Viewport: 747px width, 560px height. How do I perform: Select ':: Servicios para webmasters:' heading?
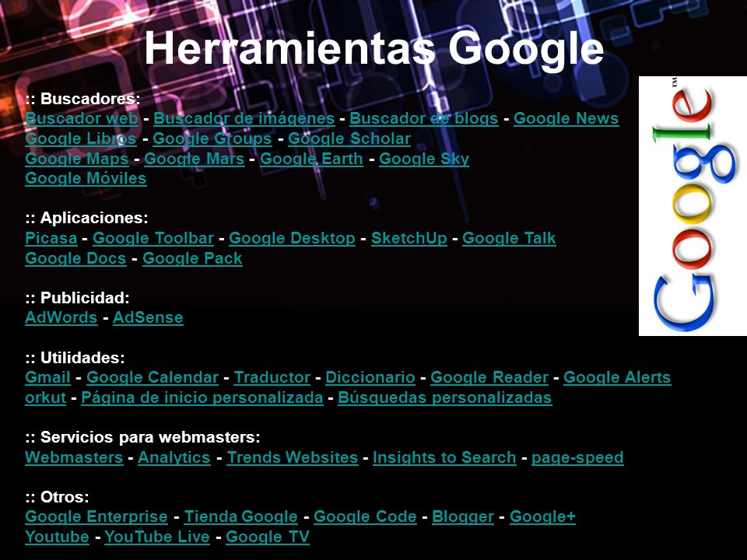click(x=142, y=437)
